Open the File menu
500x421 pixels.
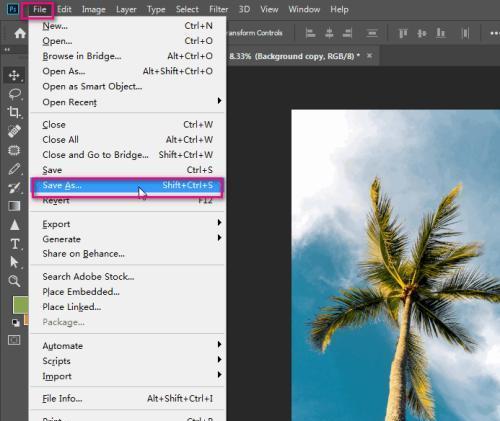coord(39,9)
